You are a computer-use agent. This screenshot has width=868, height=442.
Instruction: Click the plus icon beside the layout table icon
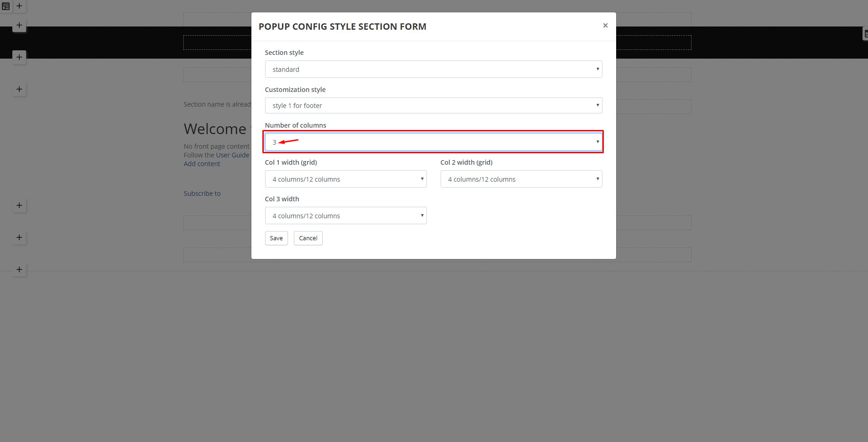[x=19, y=6]
